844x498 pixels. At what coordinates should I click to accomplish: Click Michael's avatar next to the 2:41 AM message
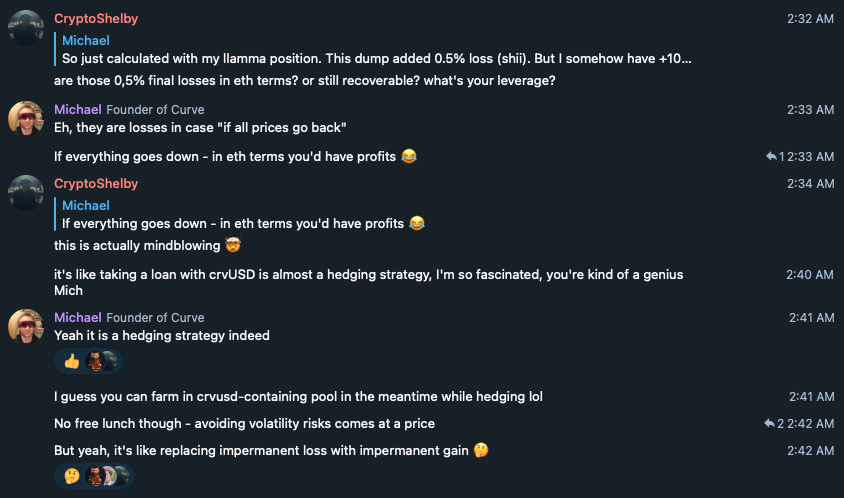tap(26, 327)
